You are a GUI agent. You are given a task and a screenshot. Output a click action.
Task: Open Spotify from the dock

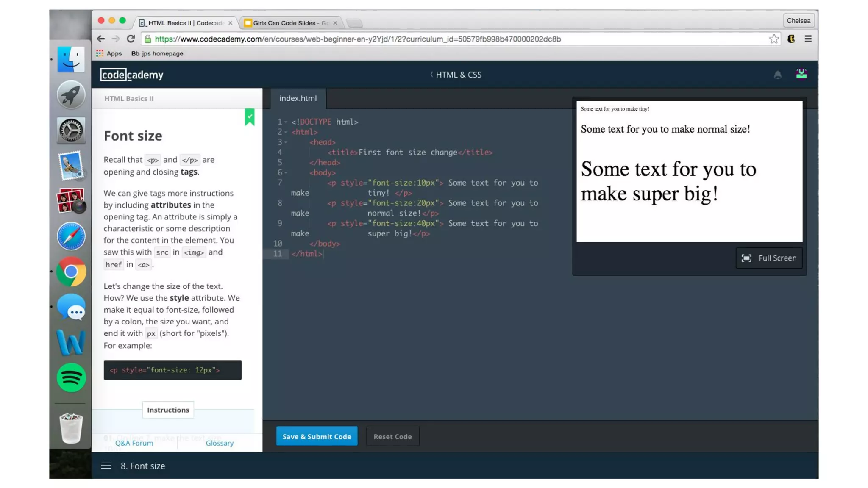pyautogui.click(x=71, y=377)
